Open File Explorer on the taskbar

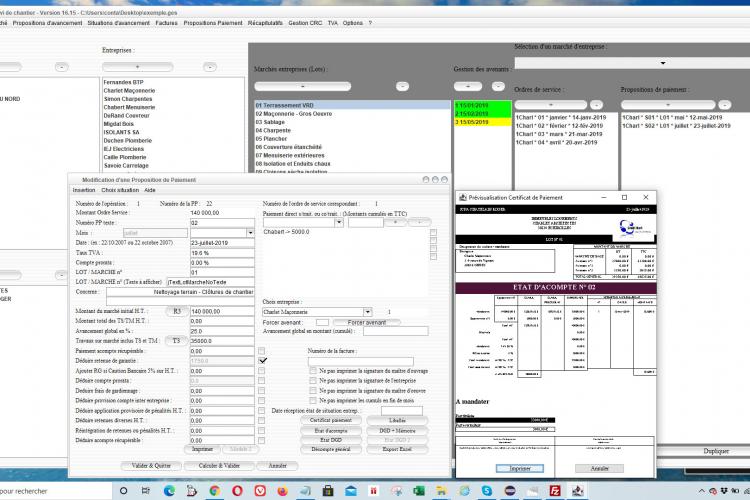441,490
